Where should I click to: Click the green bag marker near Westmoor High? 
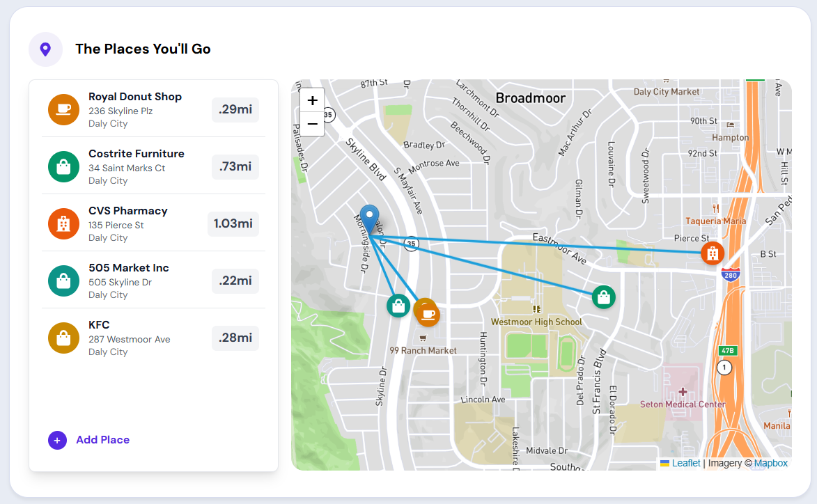click(x=603, y=297)
